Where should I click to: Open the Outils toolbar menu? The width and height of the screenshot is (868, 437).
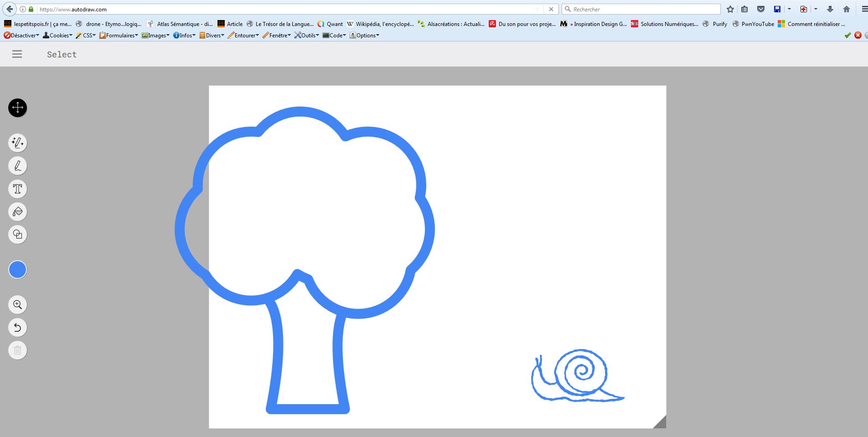click(x=306, y=36)
